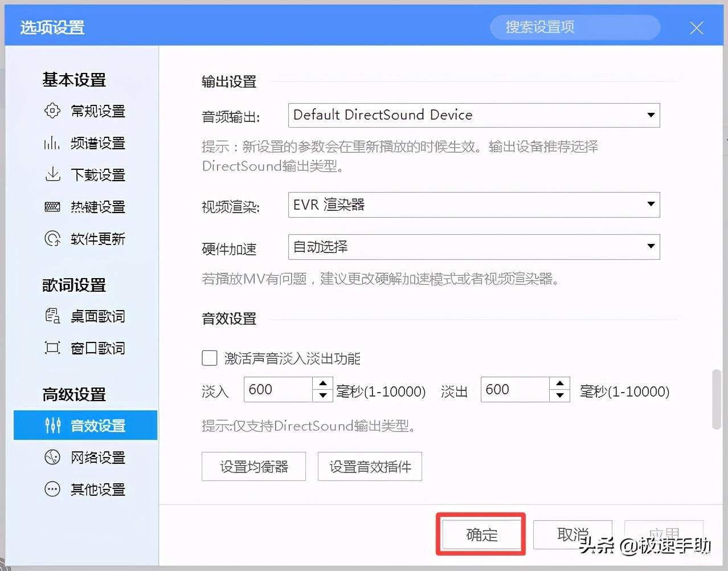The image size is (728, 571).
Task: Click the 淡出 duration input field
Action: click(x=516, y=389)
